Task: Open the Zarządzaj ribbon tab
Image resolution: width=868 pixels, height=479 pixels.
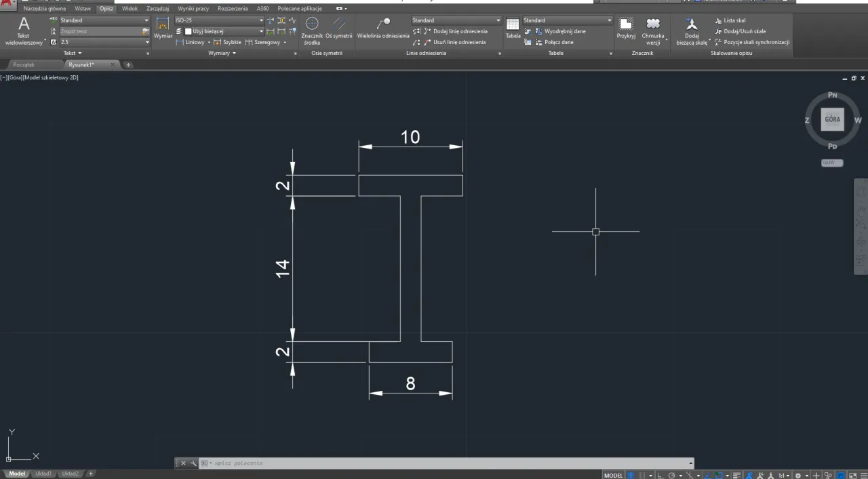Action: [x=157, y=8]
